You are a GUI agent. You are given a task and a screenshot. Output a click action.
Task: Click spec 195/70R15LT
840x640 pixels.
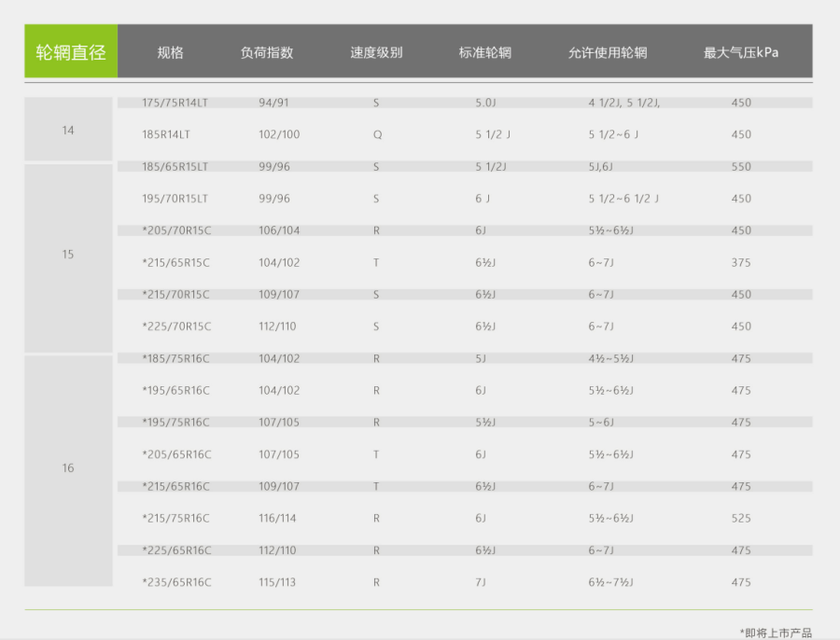pyautogui.click(x=175, y=199)
